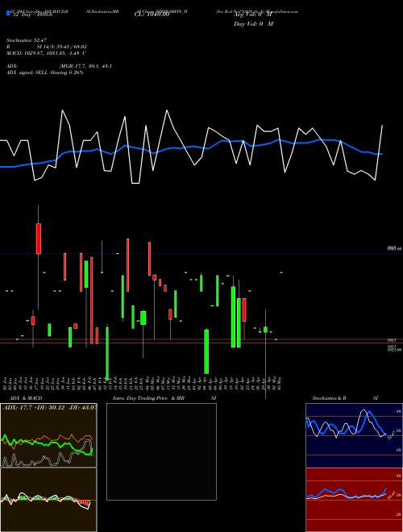Screen dimensions: 403x532
Task: Click the 'ADX: 17.7 +DY: 30.12' header
Action: click(x=50, y=408)
